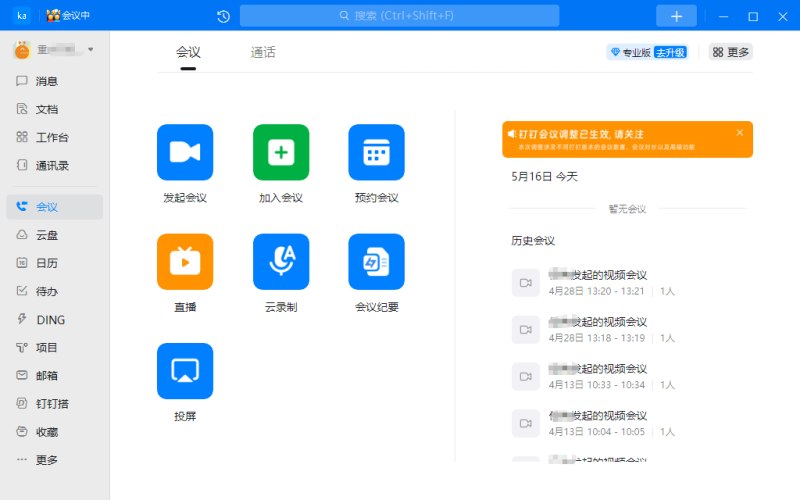Open 项目 in the sidebar
This screenshot has height=500, width=800.
(55, 347)
